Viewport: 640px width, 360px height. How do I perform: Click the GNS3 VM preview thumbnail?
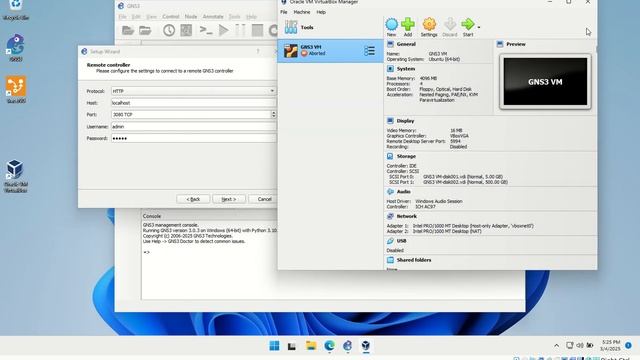point(545,82)
